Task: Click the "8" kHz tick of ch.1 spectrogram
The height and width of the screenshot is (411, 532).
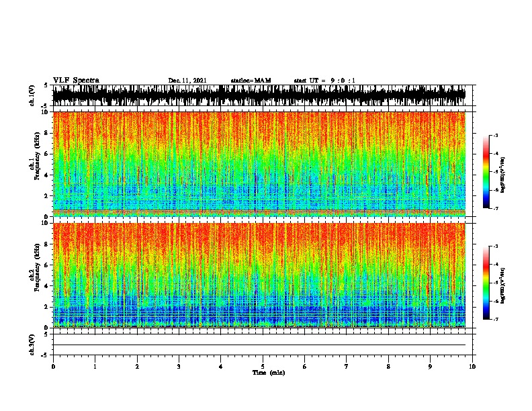Action: click(47, 133)
